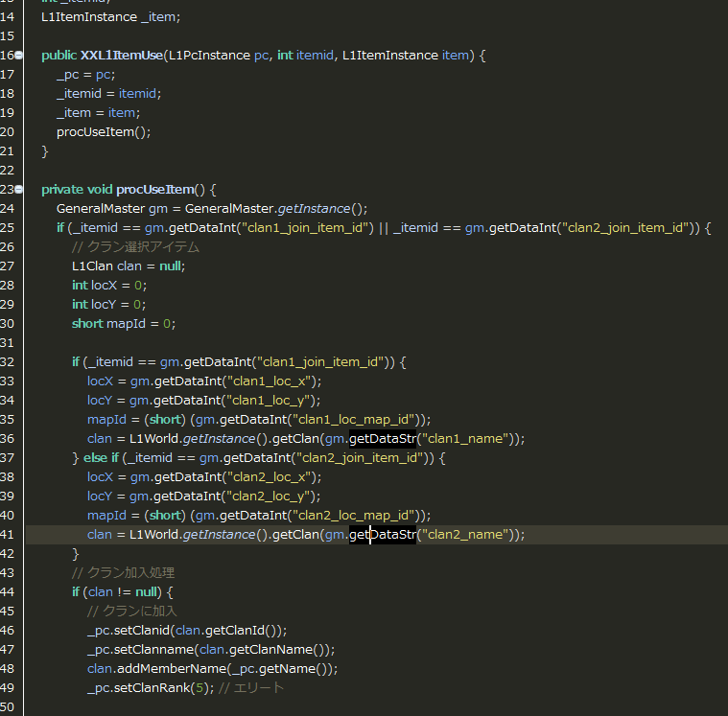
Task: Click the "_item = item;" assignment
Action: point(98,113)
